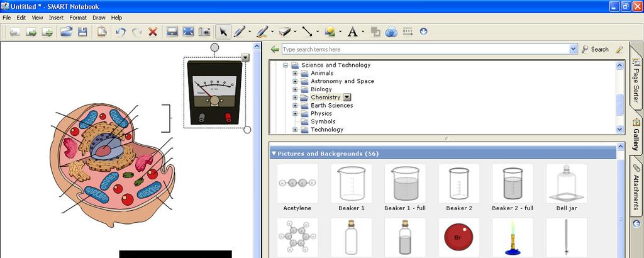Viewport: 644px width, 258px height.
Task: Select the Beaker 1 - full thumbnail
Action: [x=405, y=184]
